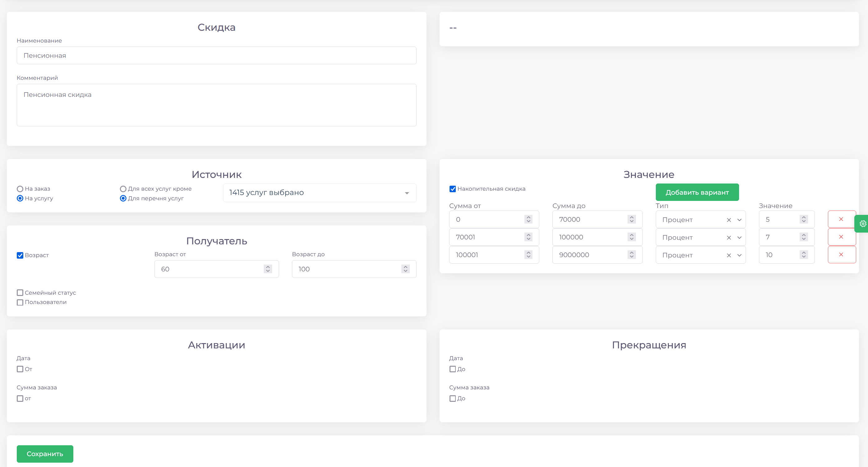Screen dimensions: 868x467
Task: Step the Сумма до 9000000 value
Action: [x=632, y=255]
